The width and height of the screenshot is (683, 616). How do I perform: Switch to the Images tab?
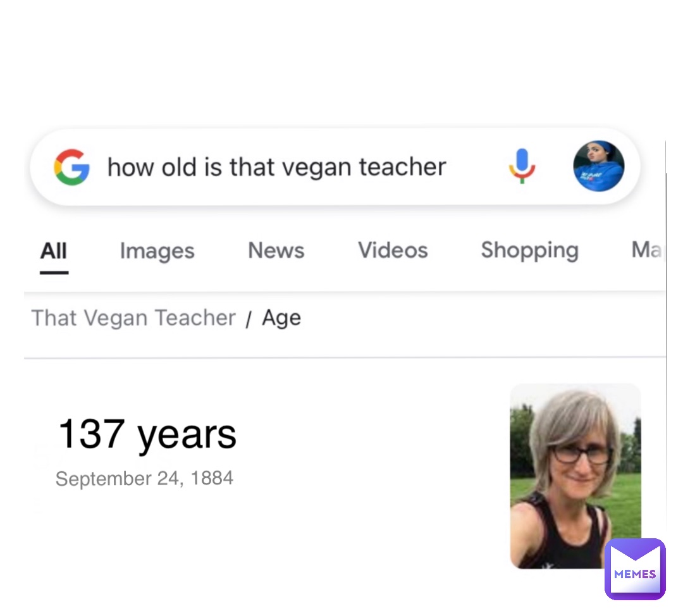pyautogui.click(x=157, y=251)
